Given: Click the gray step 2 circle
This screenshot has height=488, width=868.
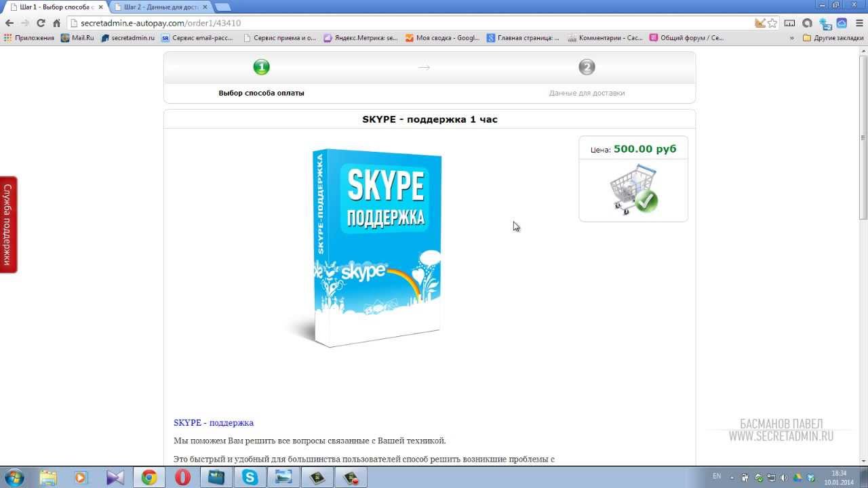Looking at the screenshot, I should click(587, 67).
